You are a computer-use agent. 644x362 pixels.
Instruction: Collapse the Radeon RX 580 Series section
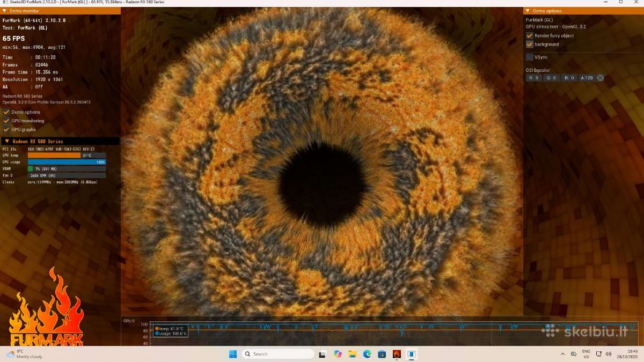pos(7,141)
